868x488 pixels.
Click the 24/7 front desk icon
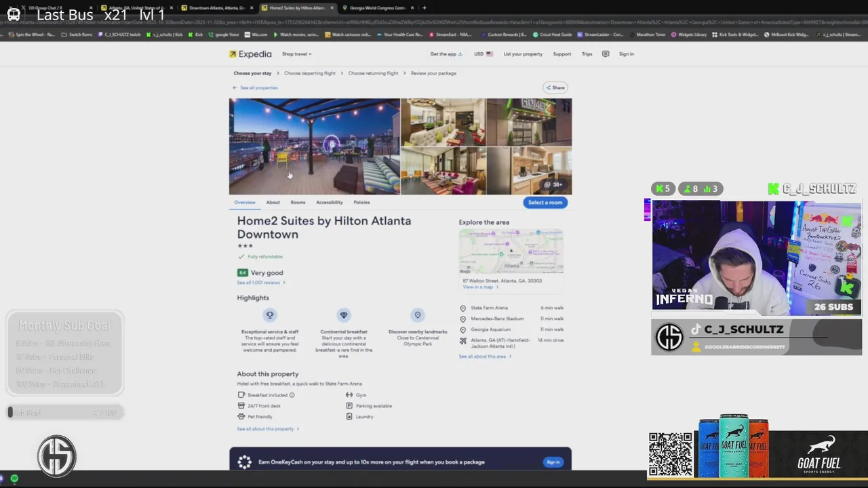(x=241, y=406)
